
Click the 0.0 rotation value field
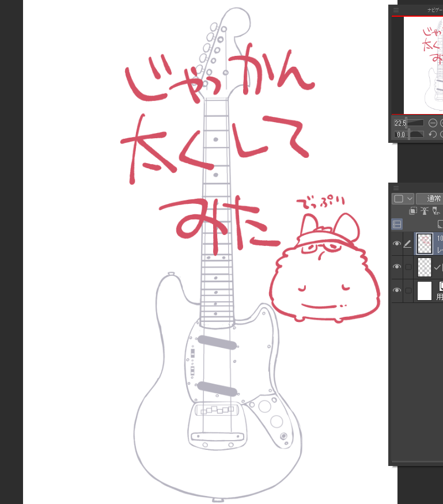pyautogui.click(x=401, y=134)
